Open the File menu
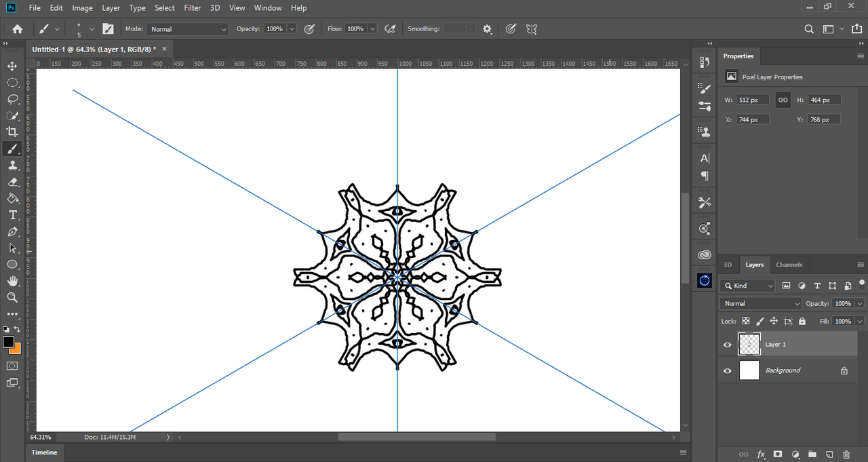Viewport: 868px width, 462px height. [x=35, y=7]
